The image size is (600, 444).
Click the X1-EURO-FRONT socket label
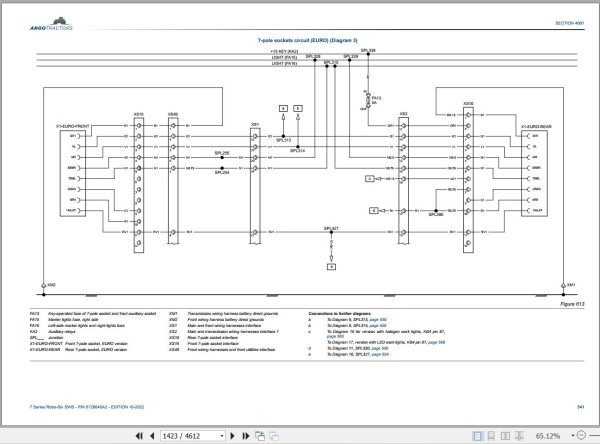(x=73, y=126)
